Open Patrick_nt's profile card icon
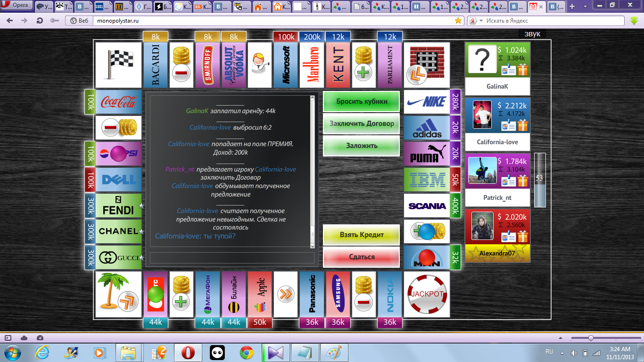Image resolution: width=644 pixels, height=362 pixels. coord(508,181)
